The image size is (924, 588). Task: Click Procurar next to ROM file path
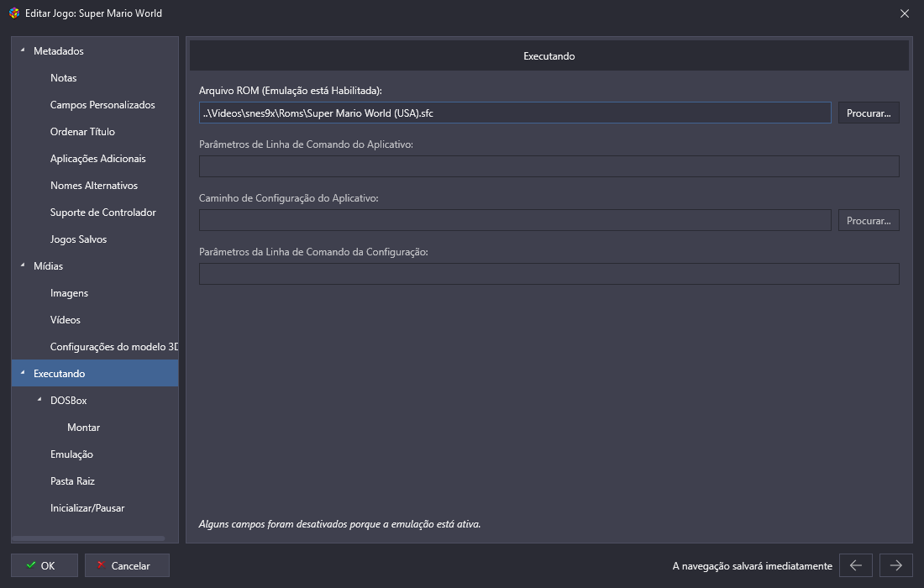[868, 113]
